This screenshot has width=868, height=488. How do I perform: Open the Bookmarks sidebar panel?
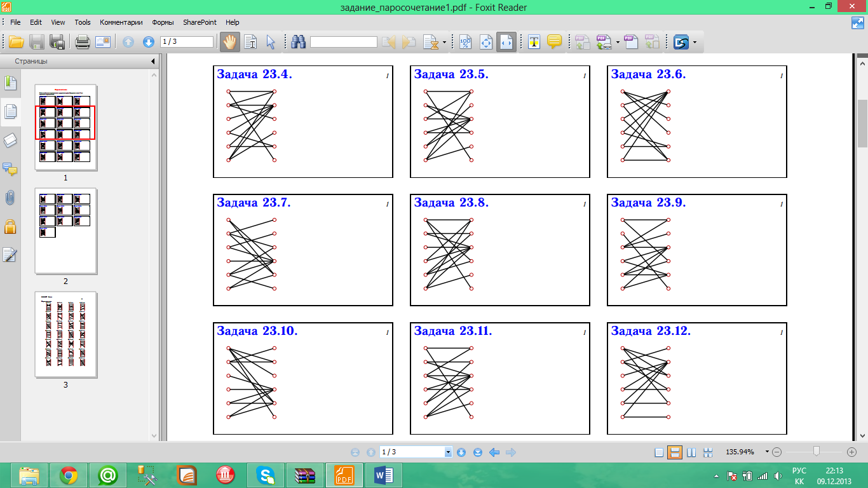pyautogui.click(x=10, y=83)
